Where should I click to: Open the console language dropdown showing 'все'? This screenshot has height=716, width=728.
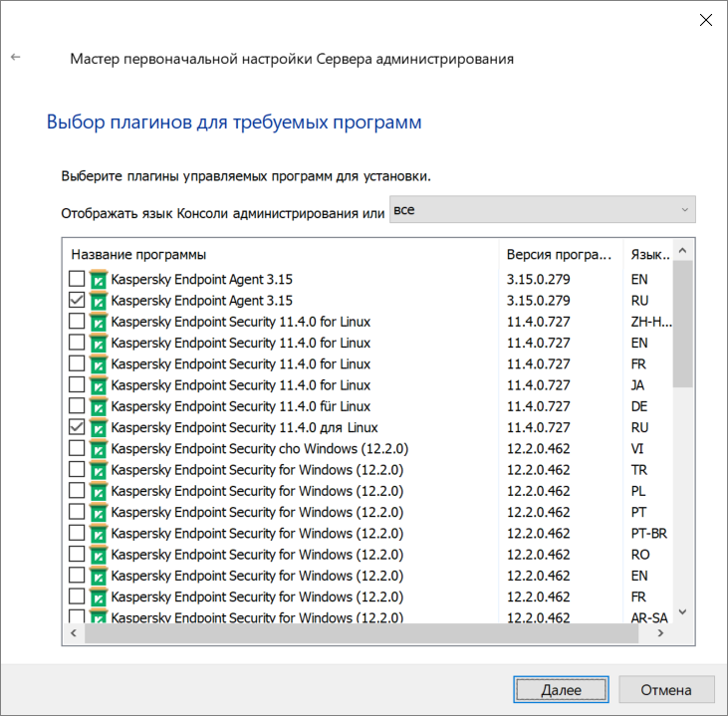pos(543,209)
